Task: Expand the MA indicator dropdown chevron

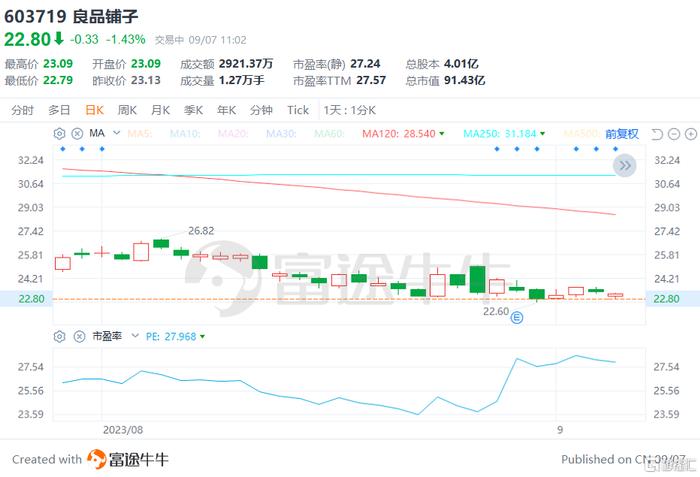Action: 117,133
